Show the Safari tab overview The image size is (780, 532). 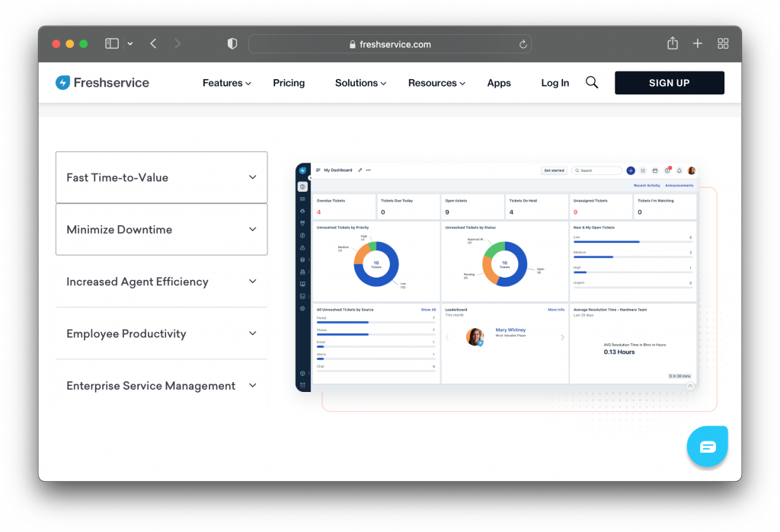click(723, 43)
